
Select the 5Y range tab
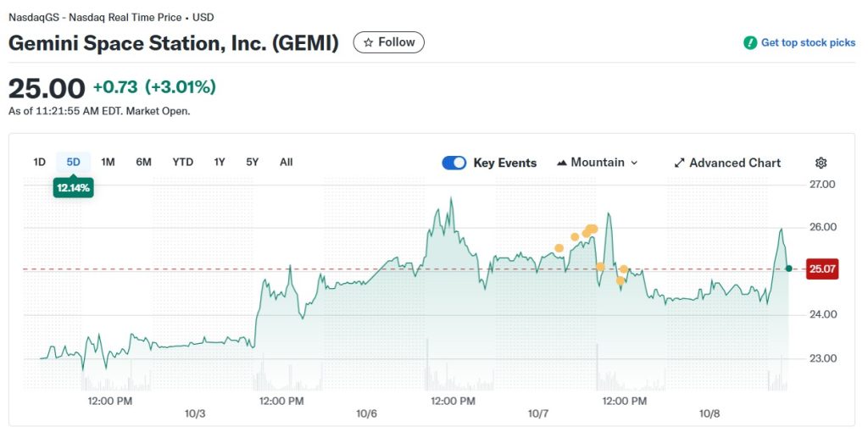[x=253, y=162]
